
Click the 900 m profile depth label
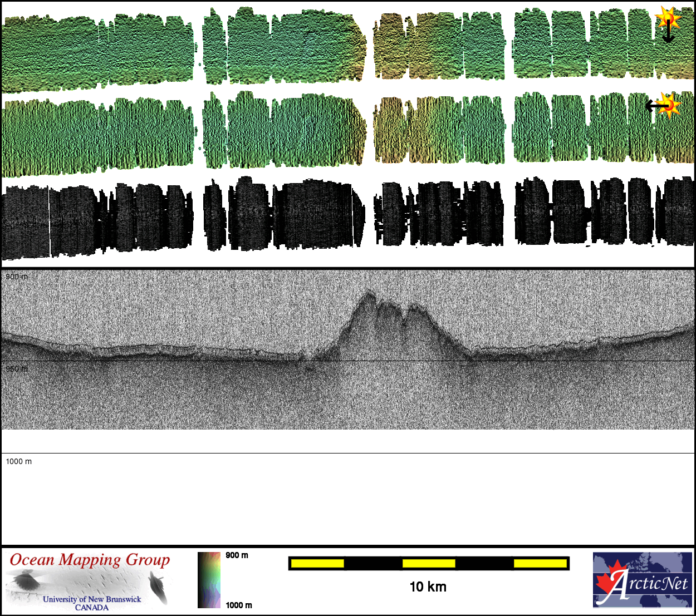17,277
